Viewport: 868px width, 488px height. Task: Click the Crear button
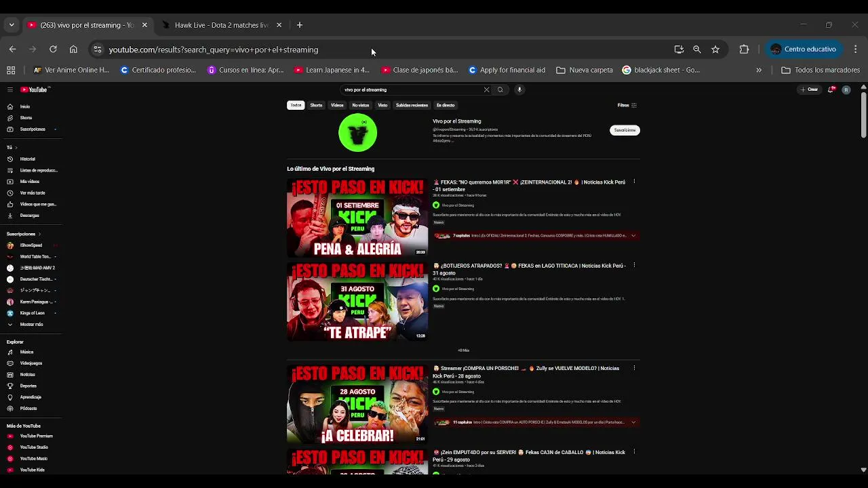pos(810,89)
